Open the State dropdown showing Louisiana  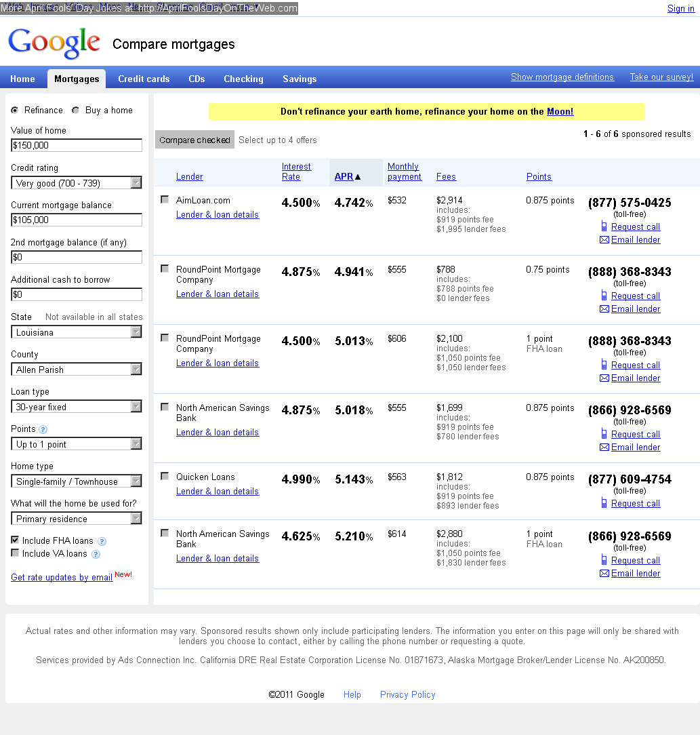(x=77, y=332)
